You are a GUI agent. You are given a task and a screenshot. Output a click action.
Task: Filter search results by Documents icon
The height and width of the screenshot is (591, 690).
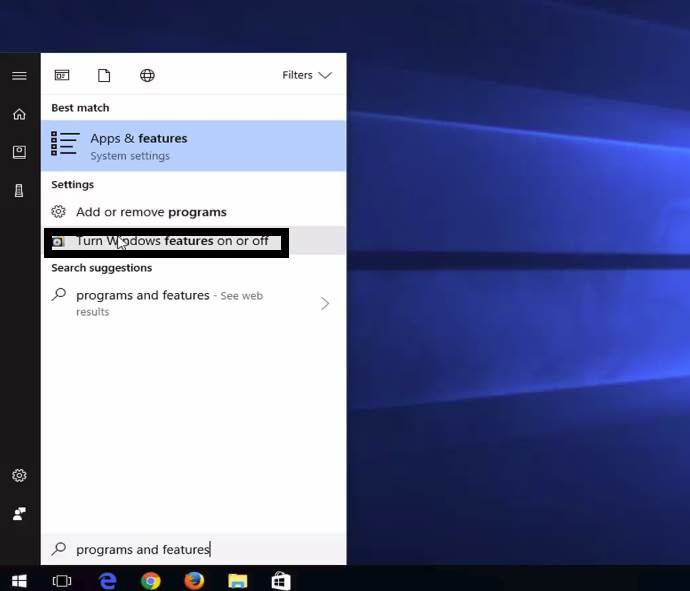coord(104,76)
